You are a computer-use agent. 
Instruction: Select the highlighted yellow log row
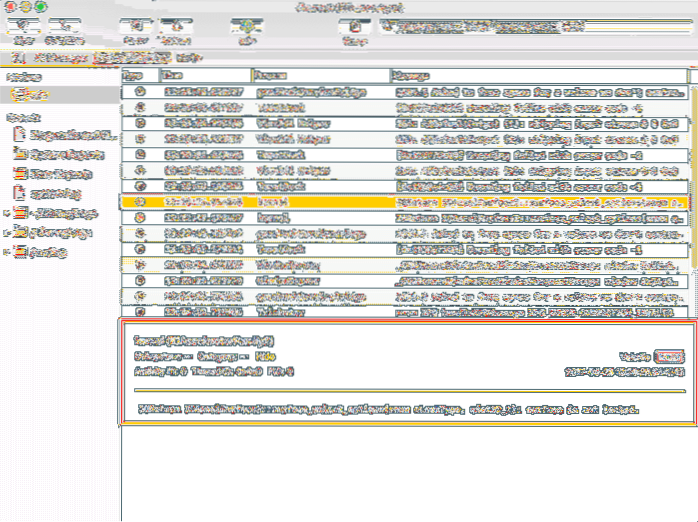tap(400, 202)
